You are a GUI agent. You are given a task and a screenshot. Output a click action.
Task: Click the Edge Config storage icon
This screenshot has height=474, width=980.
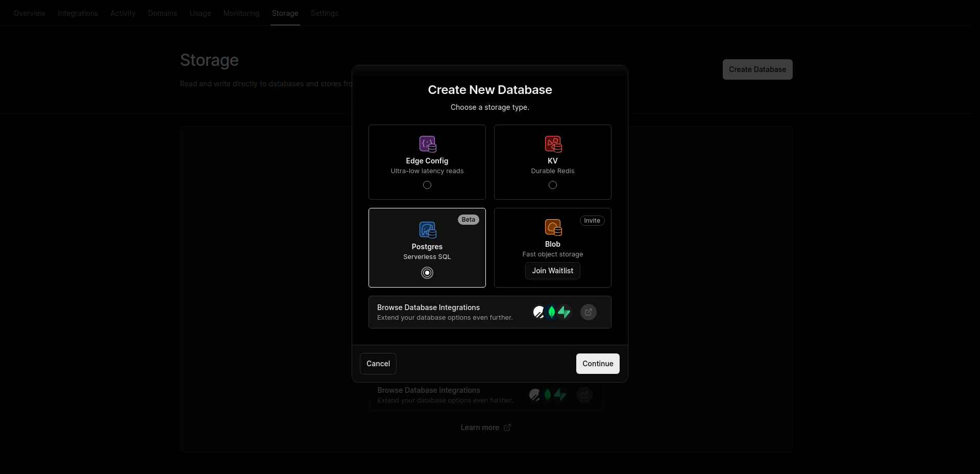(428, 144)
